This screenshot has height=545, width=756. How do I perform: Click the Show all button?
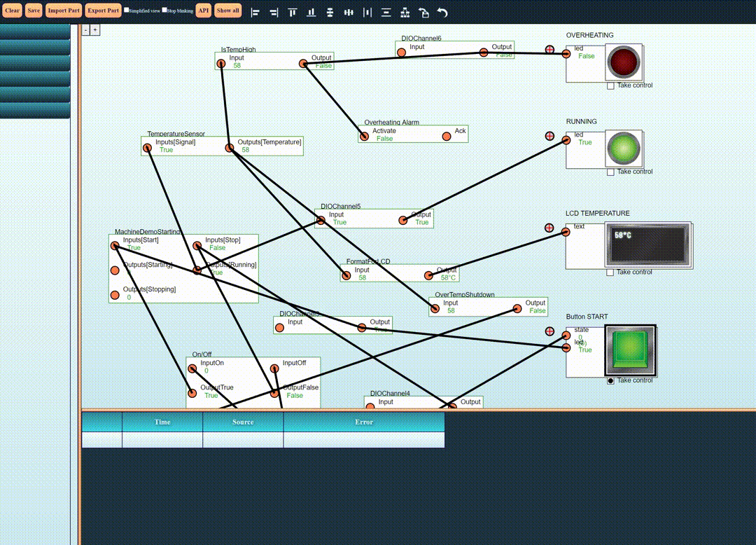pos(227,11)
